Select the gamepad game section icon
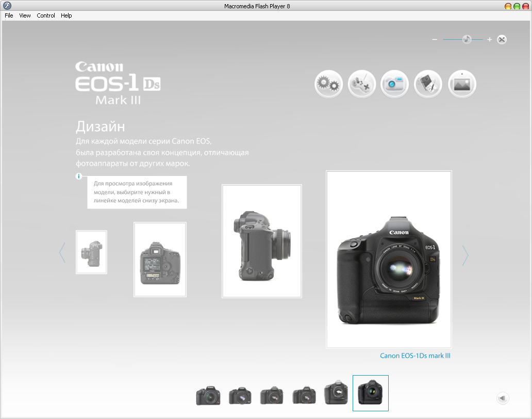Viewport: 532px width, 419px height. [361, 84]
